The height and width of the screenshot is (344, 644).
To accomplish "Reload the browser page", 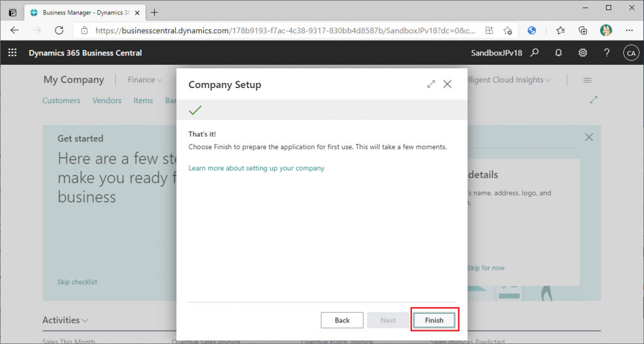I will click(x=59, y=30).
